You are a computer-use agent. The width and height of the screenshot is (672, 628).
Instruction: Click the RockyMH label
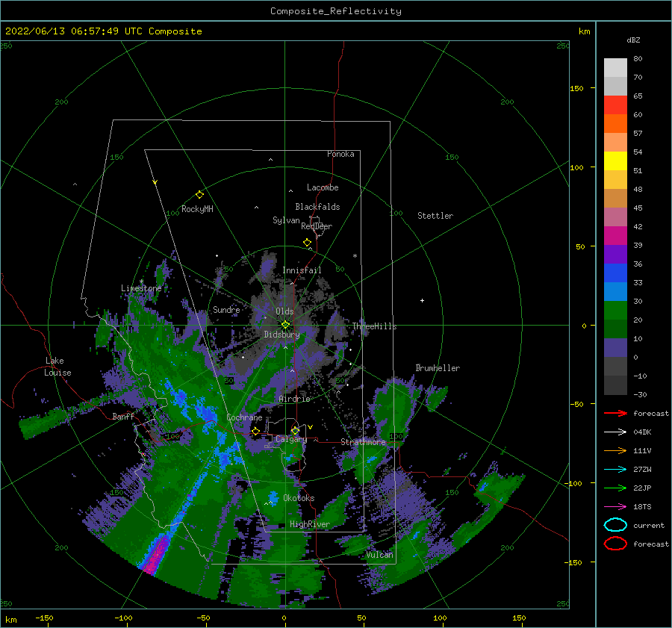click(x=197, y=209)
